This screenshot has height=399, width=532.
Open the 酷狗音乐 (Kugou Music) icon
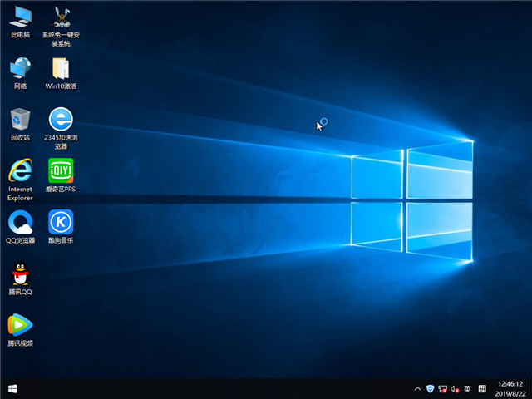61,222
